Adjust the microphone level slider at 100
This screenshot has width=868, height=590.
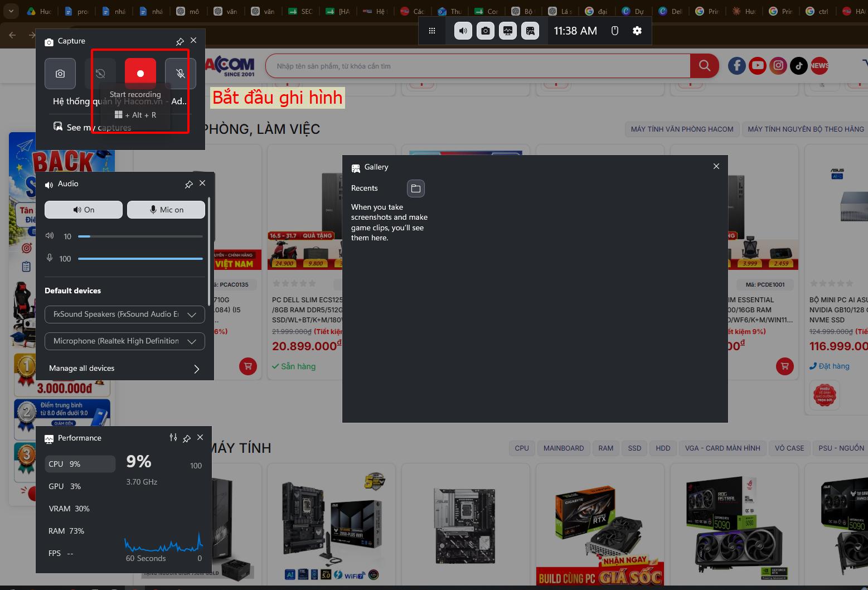click(x=140, y=259)
